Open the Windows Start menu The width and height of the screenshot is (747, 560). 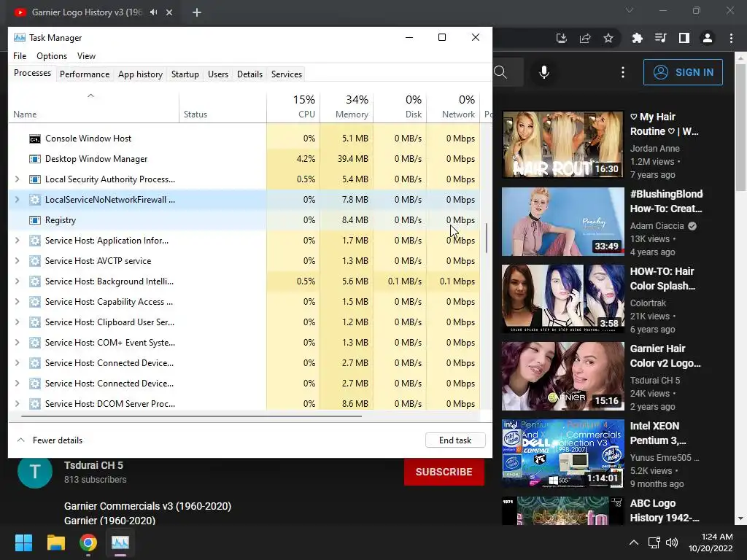click(23, 542)
